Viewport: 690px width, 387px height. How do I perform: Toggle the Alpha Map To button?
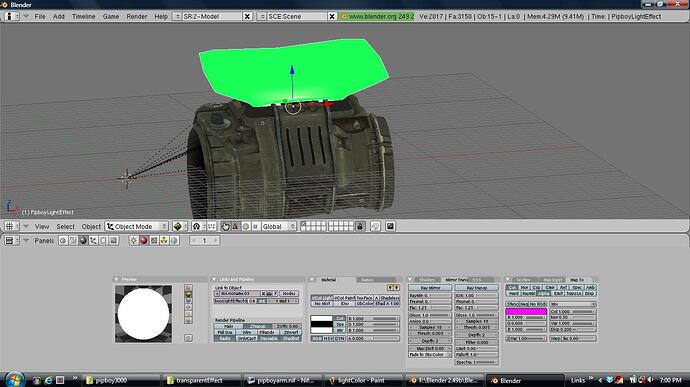pyautogui.click(x=544, y=293)
